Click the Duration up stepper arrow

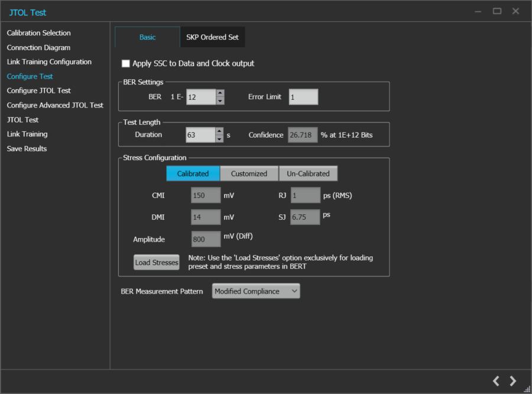pyautogui.click(x=219, y=131)
